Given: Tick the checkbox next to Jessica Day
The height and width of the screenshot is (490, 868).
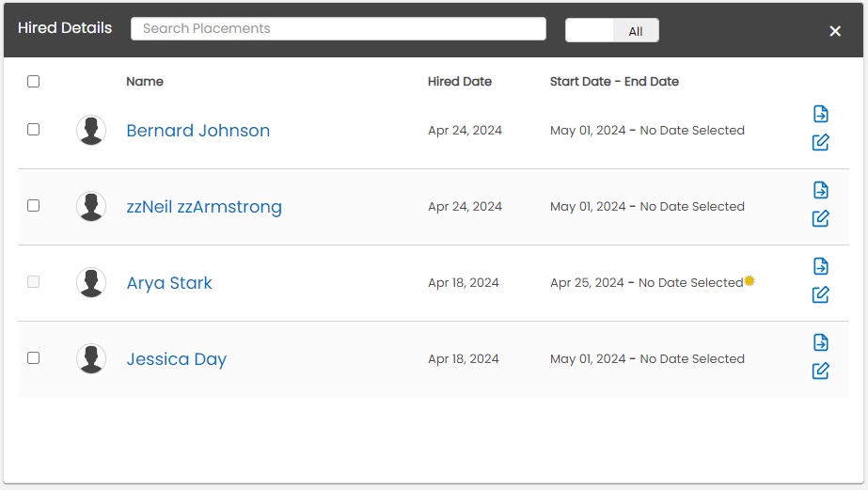Looking at the screenshot, I should (x=34, y=358).
